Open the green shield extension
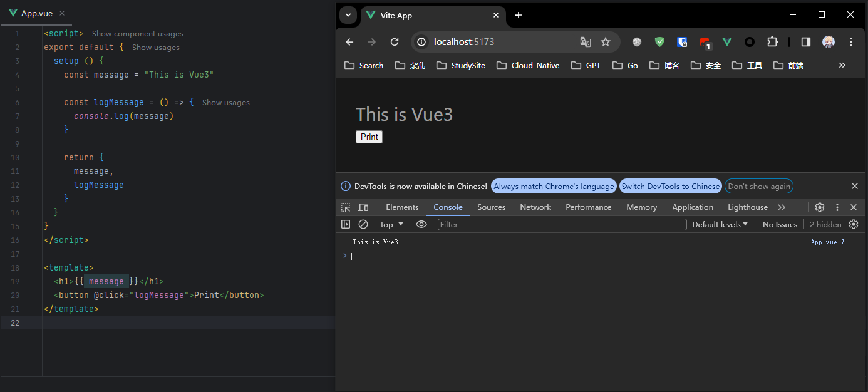Image resolution: width=868 pixels, height=392 pixels. (x=659, y=42)
